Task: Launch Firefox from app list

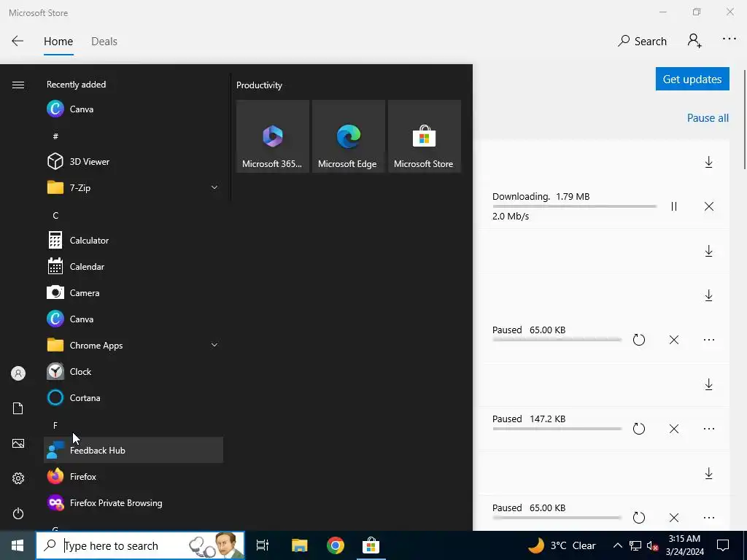Action: [133, 476]
